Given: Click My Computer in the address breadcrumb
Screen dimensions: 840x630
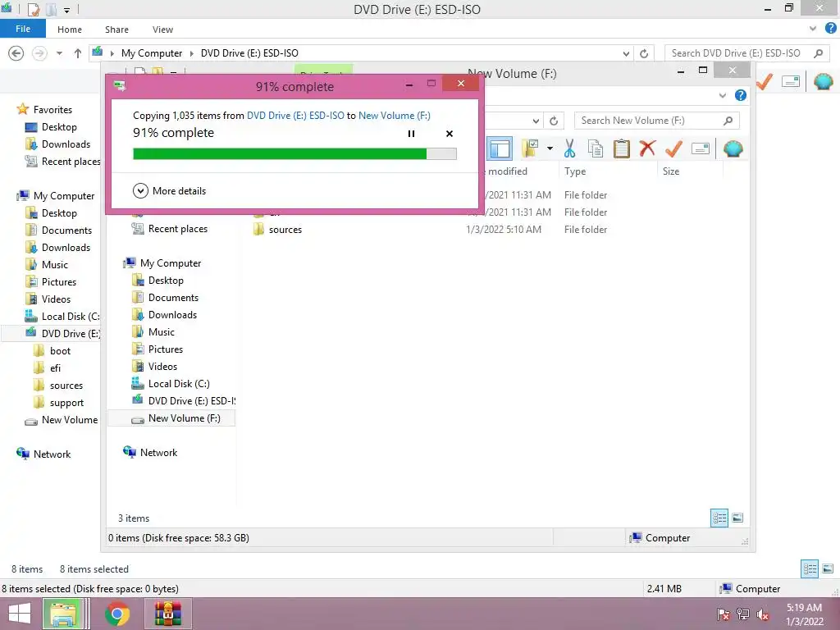Looking at the screenshot, I should [152, 53].
